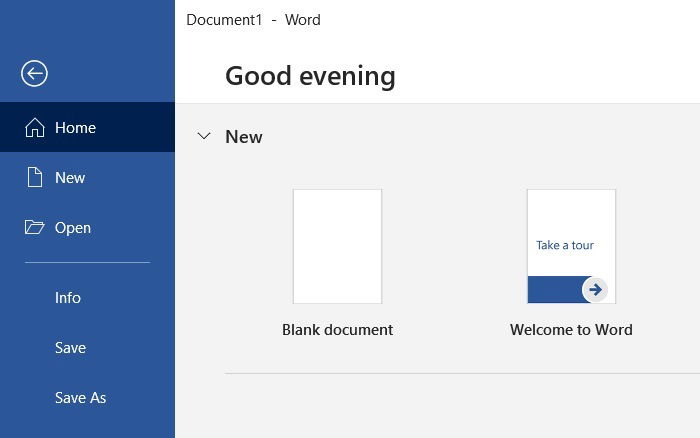Image resolution: width=700 pixels, height=438 pixels.
Task: Click the Open folder icon in sidebar
Action: point(34,227)
